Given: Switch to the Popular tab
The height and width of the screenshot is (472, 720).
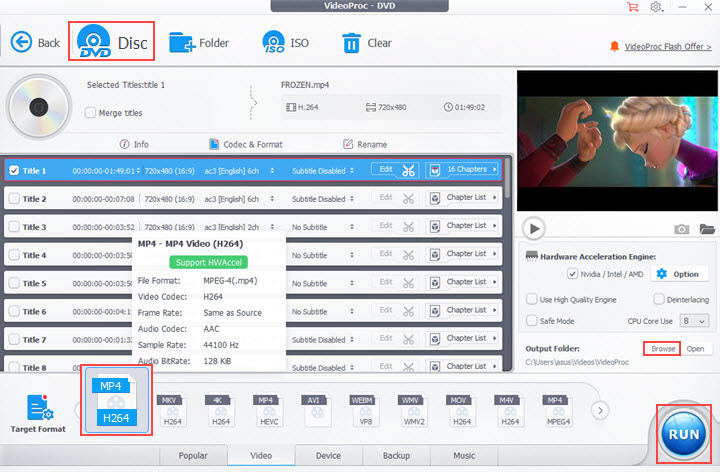Looking at the screenshot, I should pyautogui.click(x=193, y=455).
